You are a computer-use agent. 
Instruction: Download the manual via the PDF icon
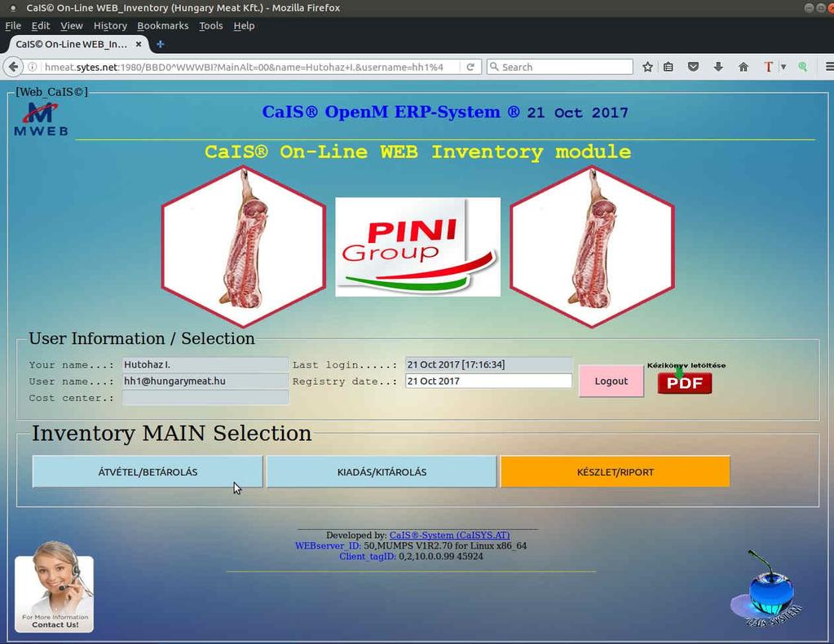[x=685, y=383]
